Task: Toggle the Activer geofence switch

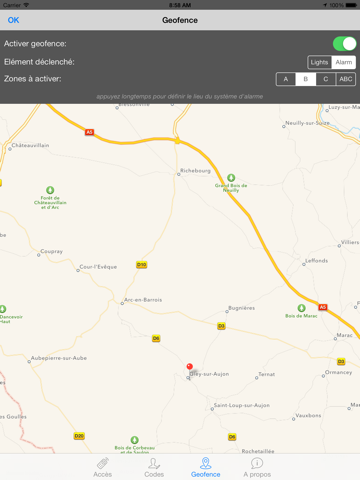Action: click(344, 44)
